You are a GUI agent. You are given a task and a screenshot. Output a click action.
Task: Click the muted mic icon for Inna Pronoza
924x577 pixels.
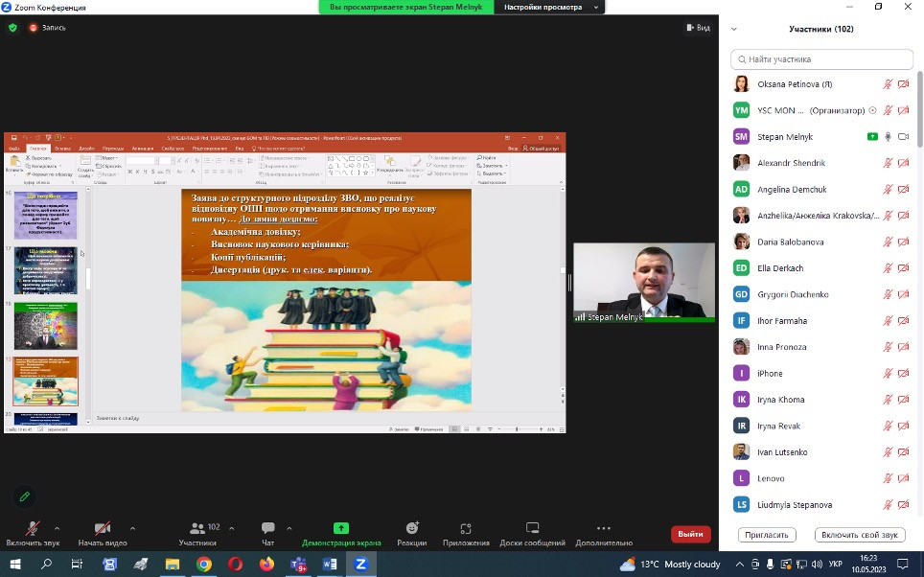coord(888,347)
